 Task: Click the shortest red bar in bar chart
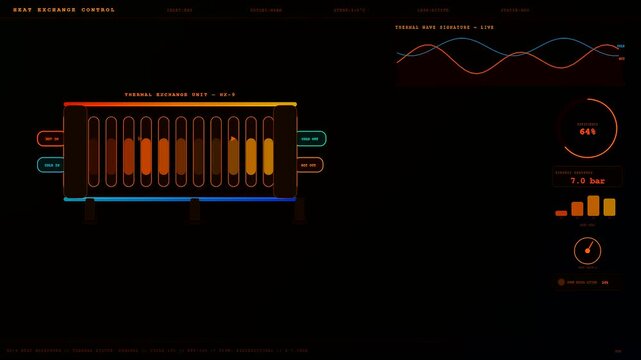[561, 213]
